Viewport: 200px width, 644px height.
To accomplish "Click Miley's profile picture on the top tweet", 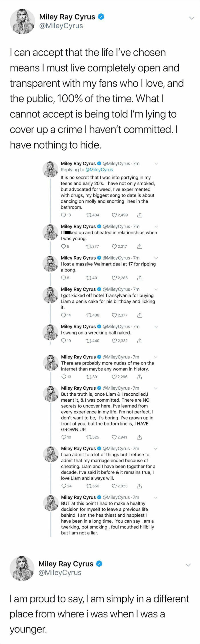I will coord(23,21).
